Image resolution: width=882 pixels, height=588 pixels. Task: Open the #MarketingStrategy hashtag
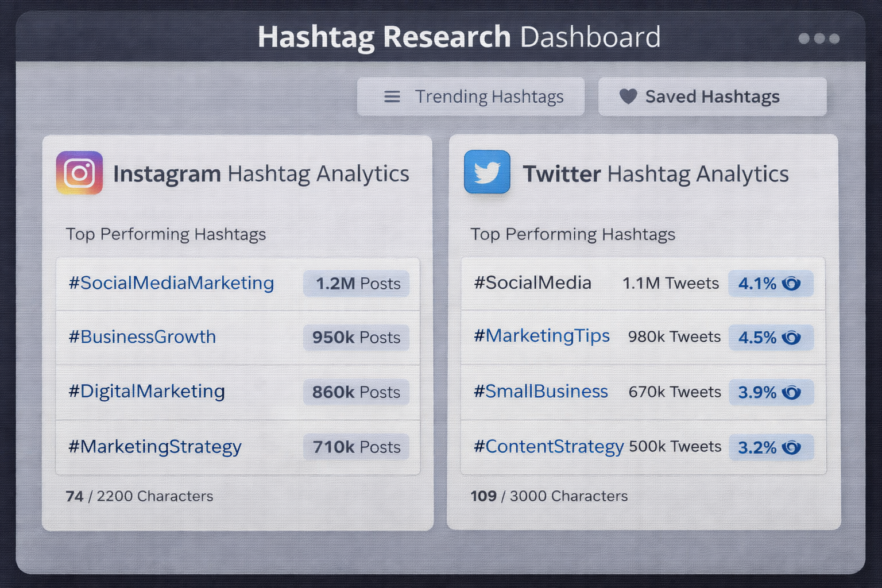point(154,447)
